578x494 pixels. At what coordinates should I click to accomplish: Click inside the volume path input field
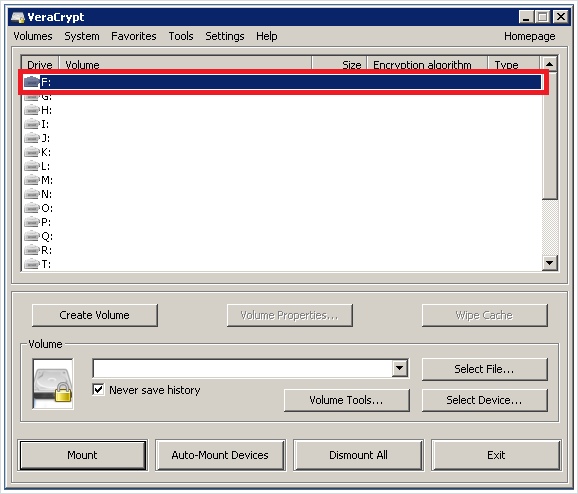point(243,368)
